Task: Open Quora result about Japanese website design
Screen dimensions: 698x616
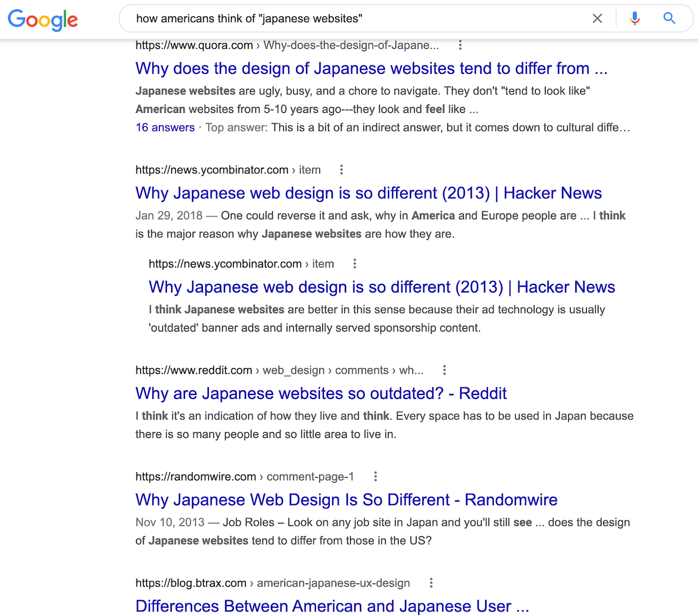Action: coord(371,69)
